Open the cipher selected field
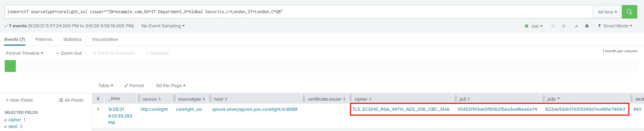The image size is (644, 131). coord(15,120)
